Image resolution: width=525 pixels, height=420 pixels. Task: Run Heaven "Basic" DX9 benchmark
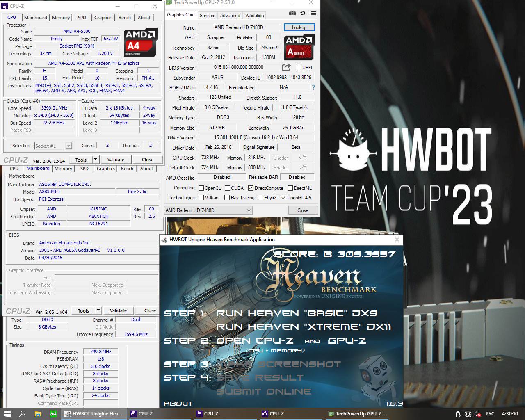coord(297,313)
